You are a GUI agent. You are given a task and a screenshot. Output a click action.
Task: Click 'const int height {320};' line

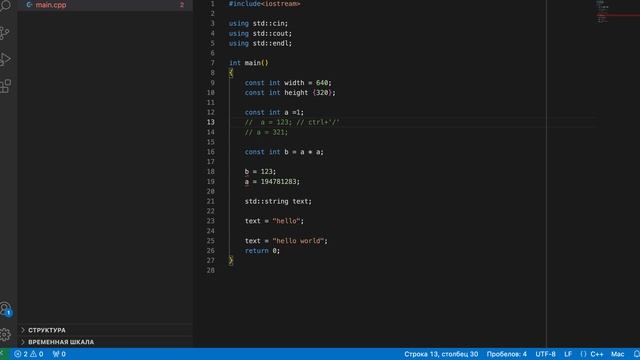(290, 93)
